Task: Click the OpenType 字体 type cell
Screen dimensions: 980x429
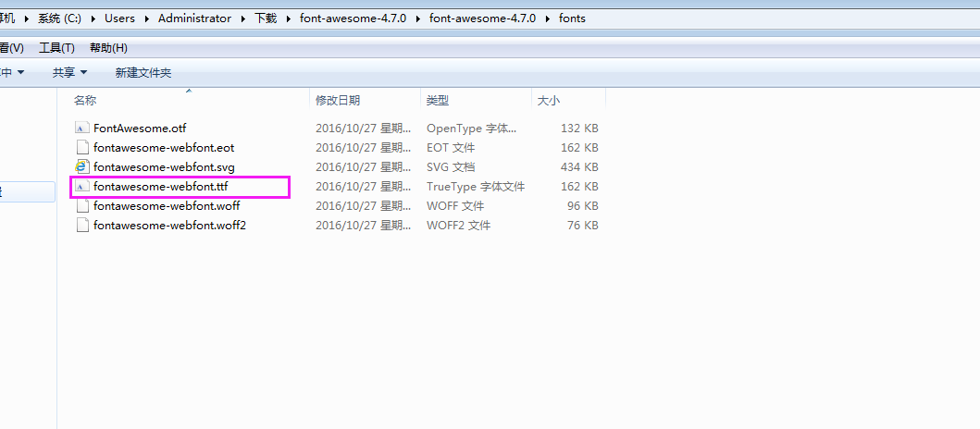Action: tap(472, 128)
